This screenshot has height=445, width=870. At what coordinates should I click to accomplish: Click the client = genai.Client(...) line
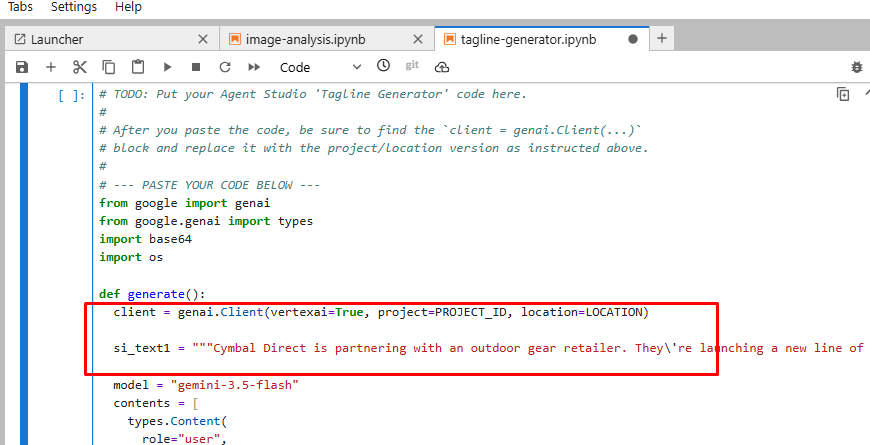[381, 312]
